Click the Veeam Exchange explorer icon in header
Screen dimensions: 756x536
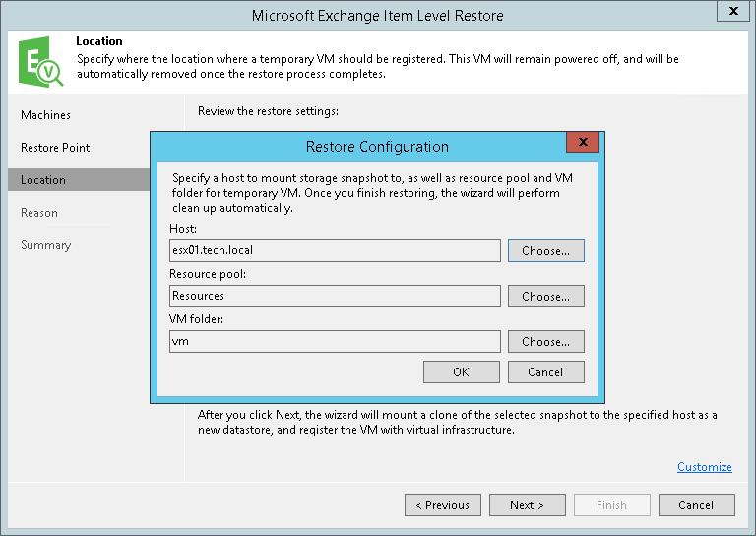pyautogui.click(x=40, y=62)
